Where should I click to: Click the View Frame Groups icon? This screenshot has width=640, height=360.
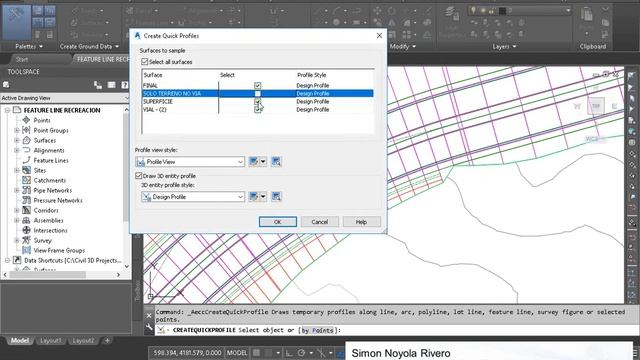coord(27,250)
